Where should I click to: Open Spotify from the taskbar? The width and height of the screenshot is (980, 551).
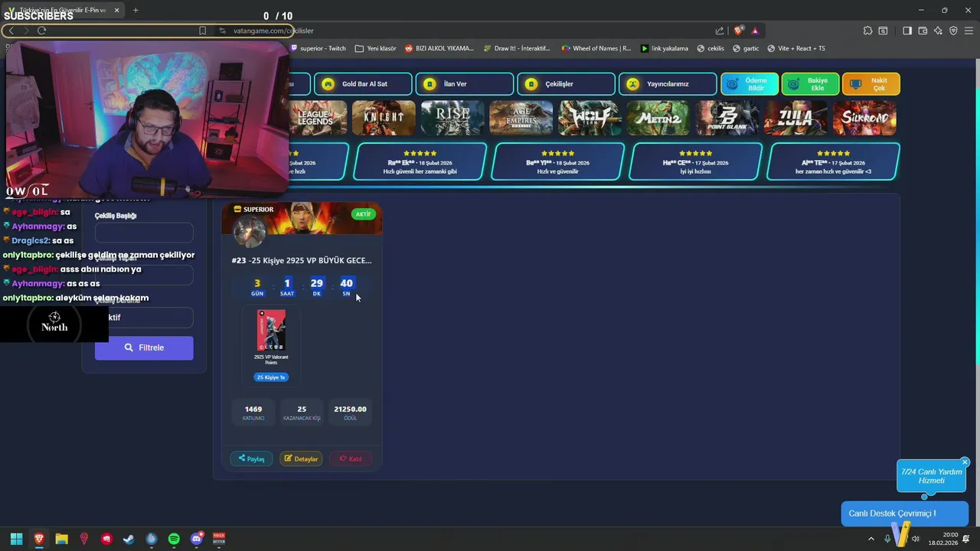pyautogui.click(x=174, y=539)
